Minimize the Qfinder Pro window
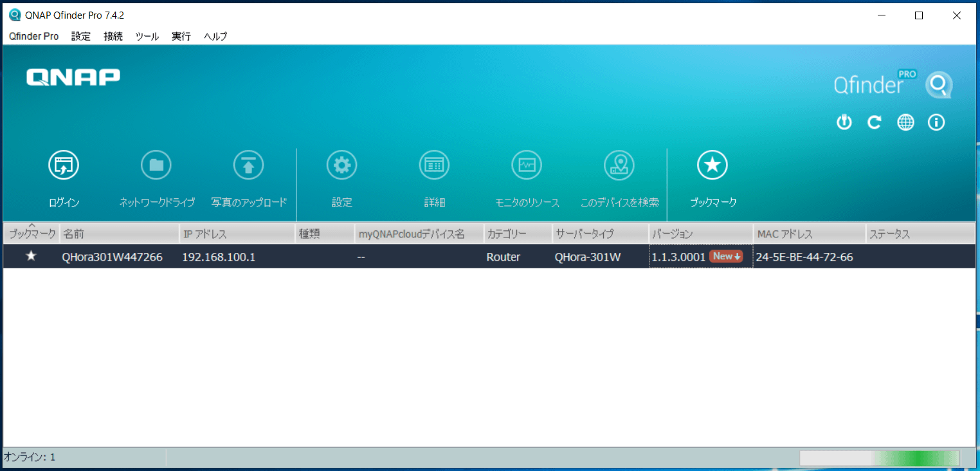The width and height of the screenshot is (980, 471). click(882, 15)
